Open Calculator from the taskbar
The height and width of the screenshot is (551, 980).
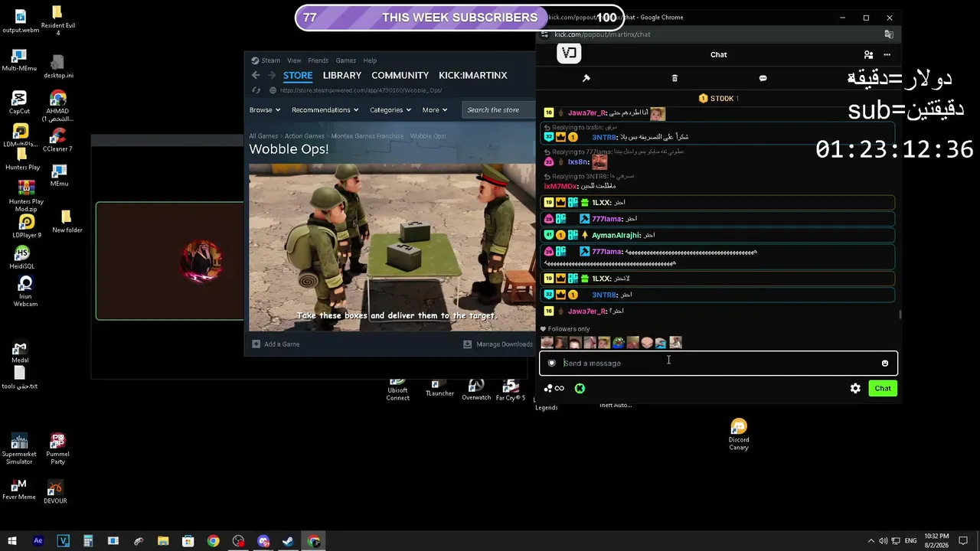(88, 541)
